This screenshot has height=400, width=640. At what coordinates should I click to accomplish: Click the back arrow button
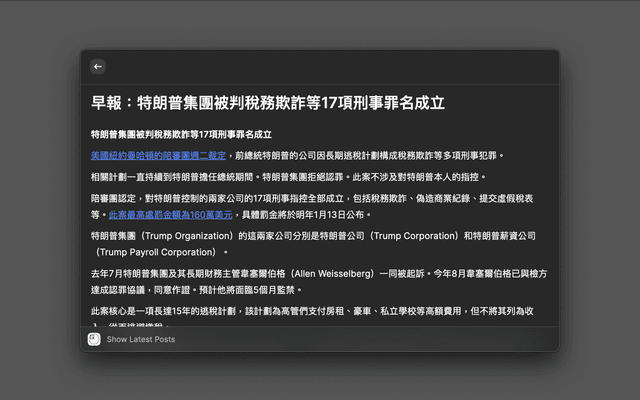tap(98, 67)
